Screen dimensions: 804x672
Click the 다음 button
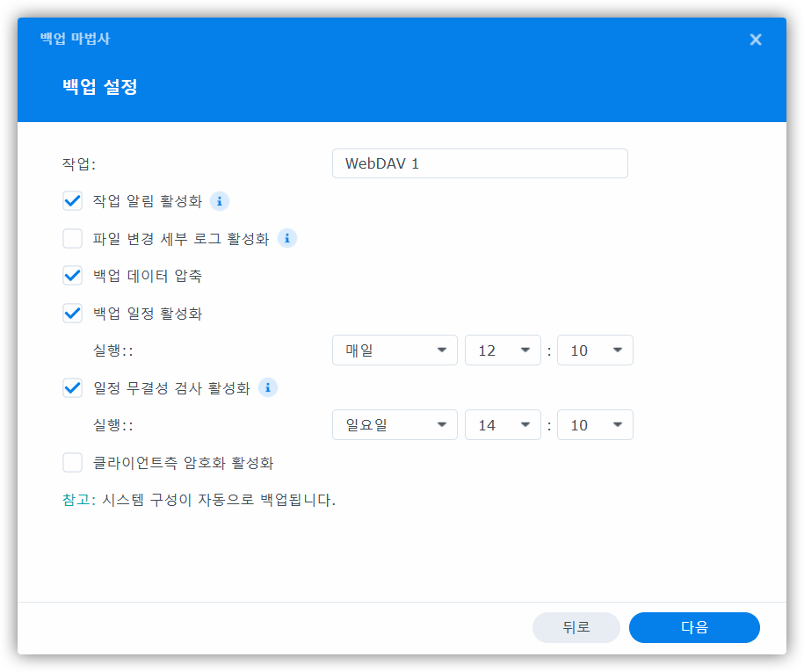coord(694,627)
